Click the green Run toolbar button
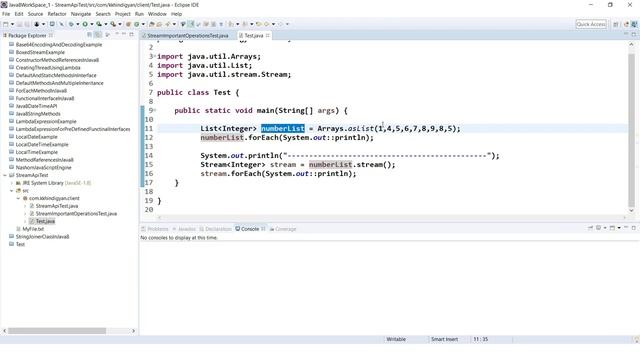 (85, 24)
